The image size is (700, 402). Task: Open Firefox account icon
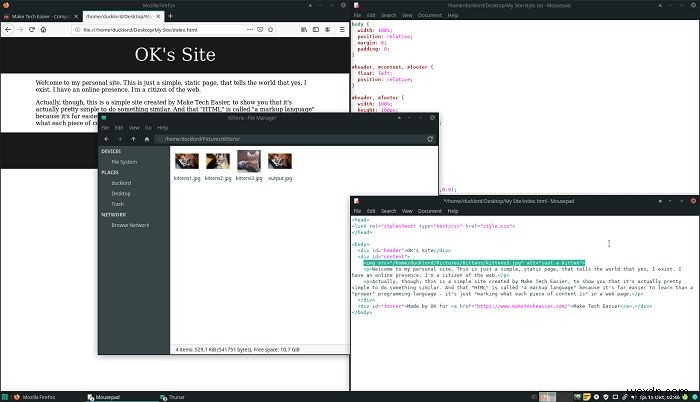pos(327,29)
